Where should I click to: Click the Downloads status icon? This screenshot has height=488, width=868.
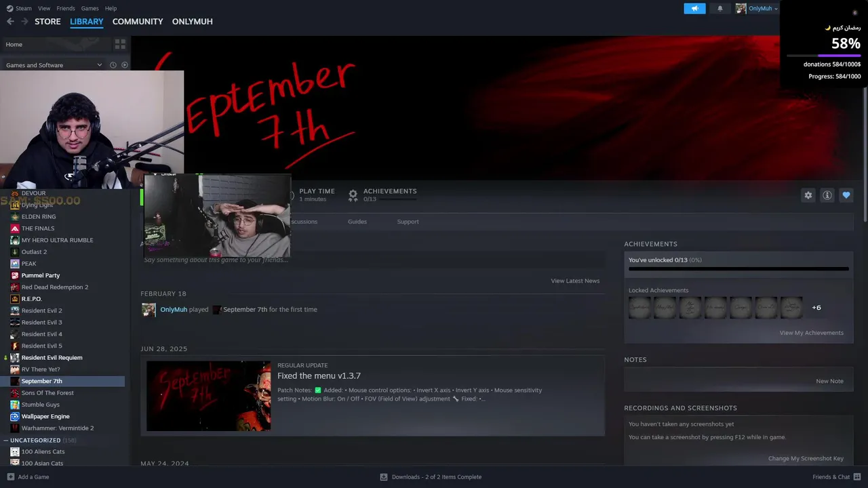(x=384, y=476)
